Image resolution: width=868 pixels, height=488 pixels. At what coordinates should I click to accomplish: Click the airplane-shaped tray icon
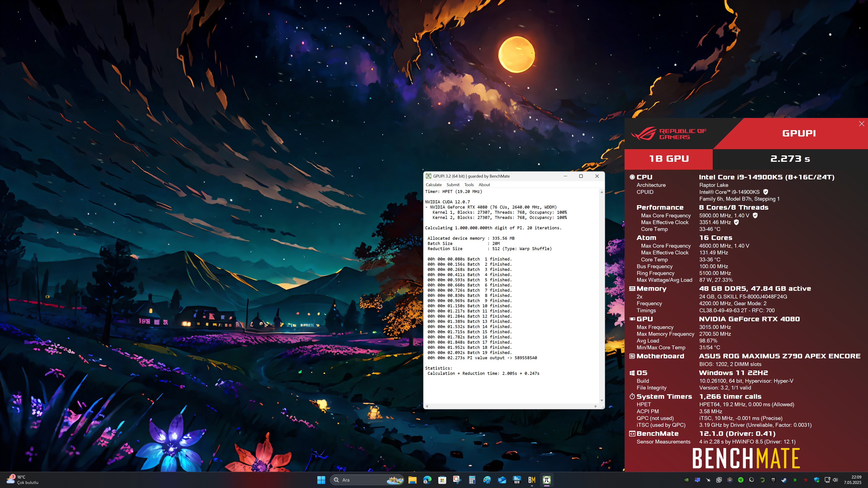point(708,480)
